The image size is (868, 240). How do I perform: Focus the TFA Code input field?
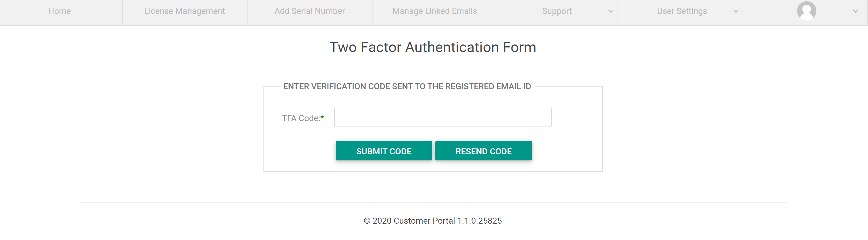tap(442, 117)
